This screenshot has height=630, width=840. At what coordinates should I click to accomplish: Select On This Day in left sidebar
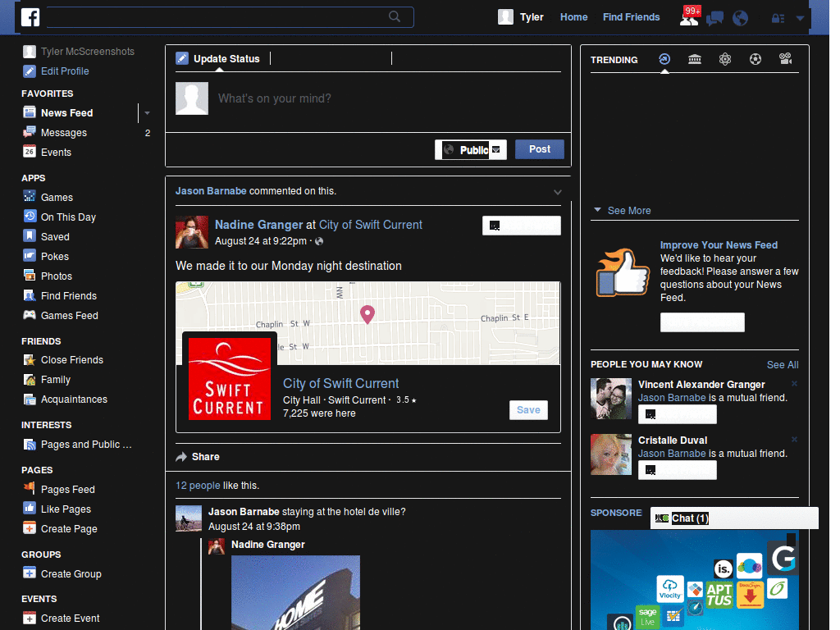68,217
